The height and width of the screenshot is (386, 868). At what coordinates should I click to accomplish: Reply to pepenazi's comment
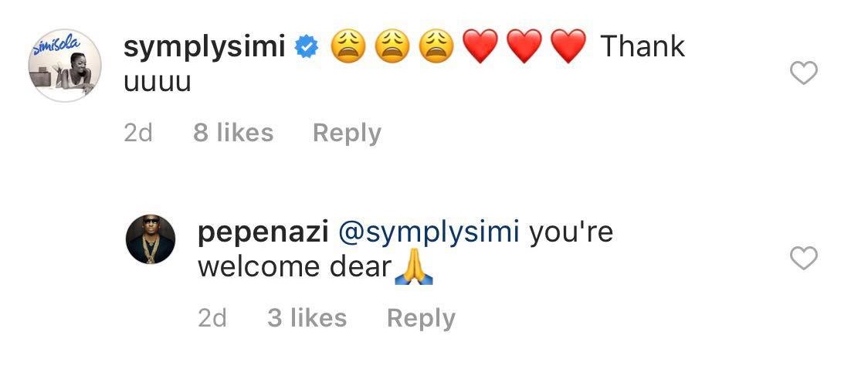(x=421, y=318)
